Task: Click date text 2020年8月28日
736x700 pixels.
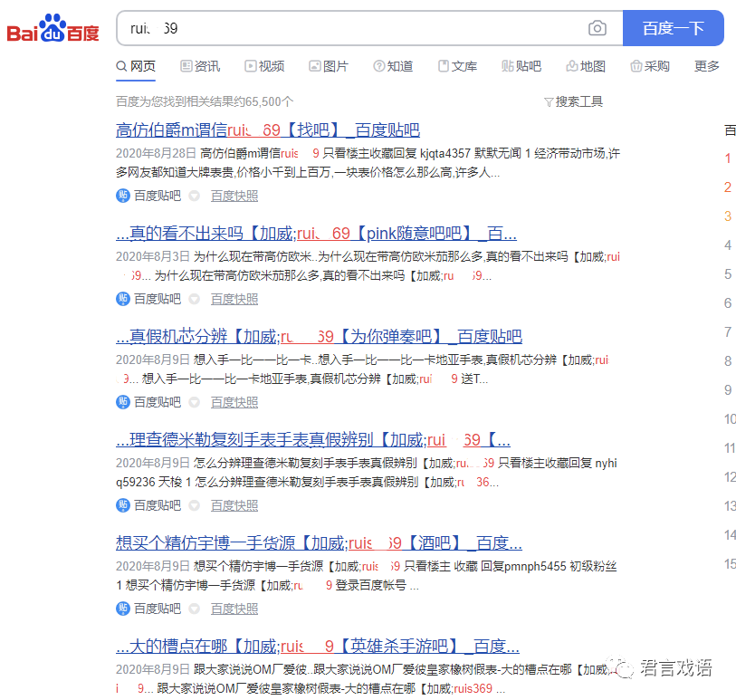Action: tap(156, 153)
